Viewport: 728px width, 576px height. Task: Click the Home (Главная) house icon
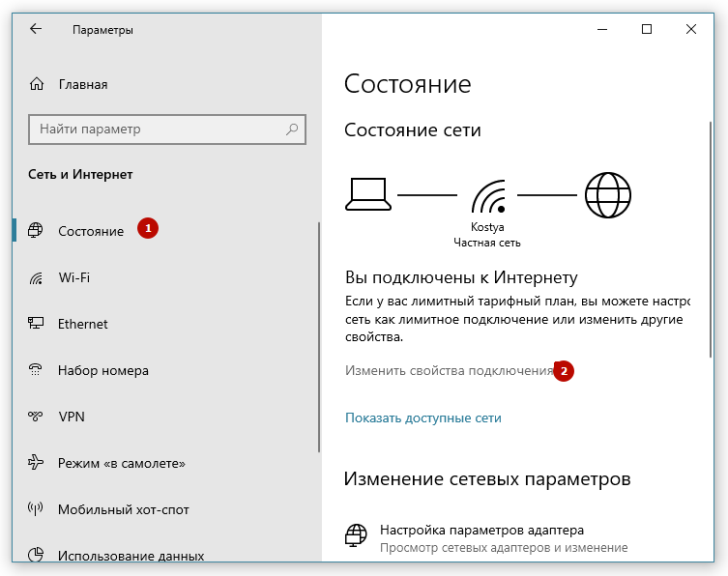tap(36, 84)
